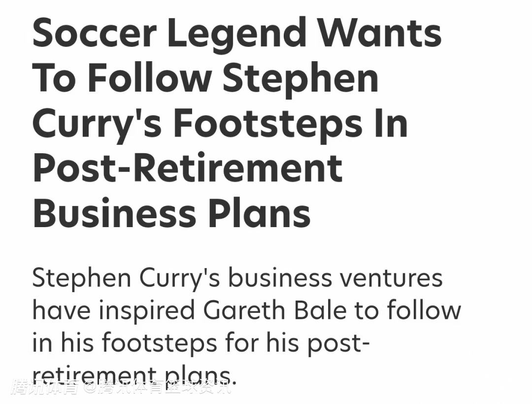Click "in his footsteps" in the summary

pyautogui.click(x=124, y=343)
